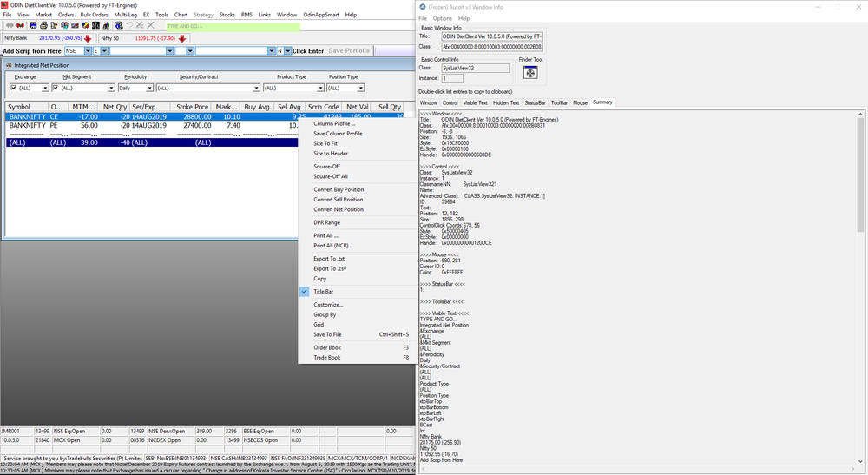
Task: Click the NSE Eq:Open status cell
Action: 76,432
